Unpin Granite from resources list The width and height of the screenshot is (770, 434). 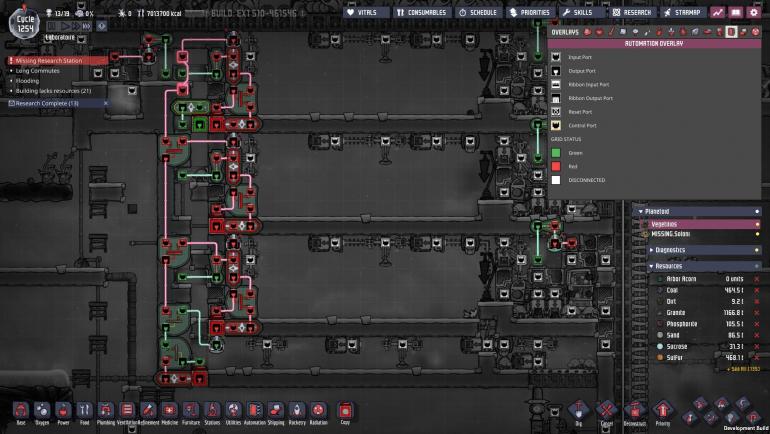[757, 313]
